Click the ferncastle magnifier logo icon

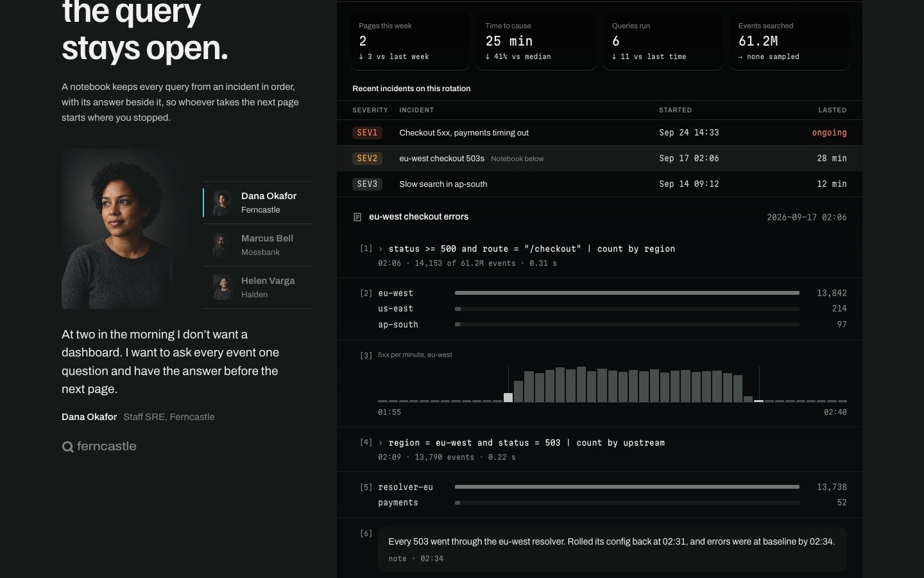(67, 447)
